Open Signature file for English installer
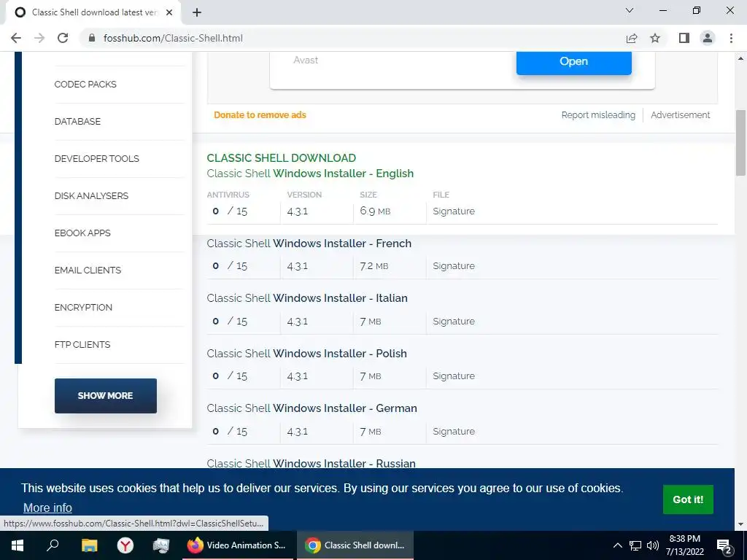Screen dimensions: 747x560 pos(454,211)
